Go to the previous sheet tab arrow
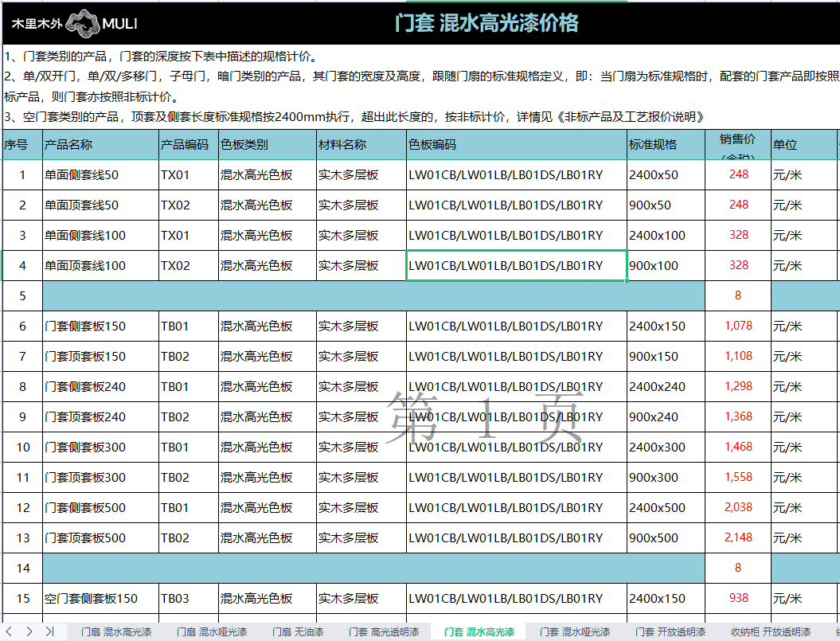The width and height of the screenshot is (840, 641). [10, 631]
